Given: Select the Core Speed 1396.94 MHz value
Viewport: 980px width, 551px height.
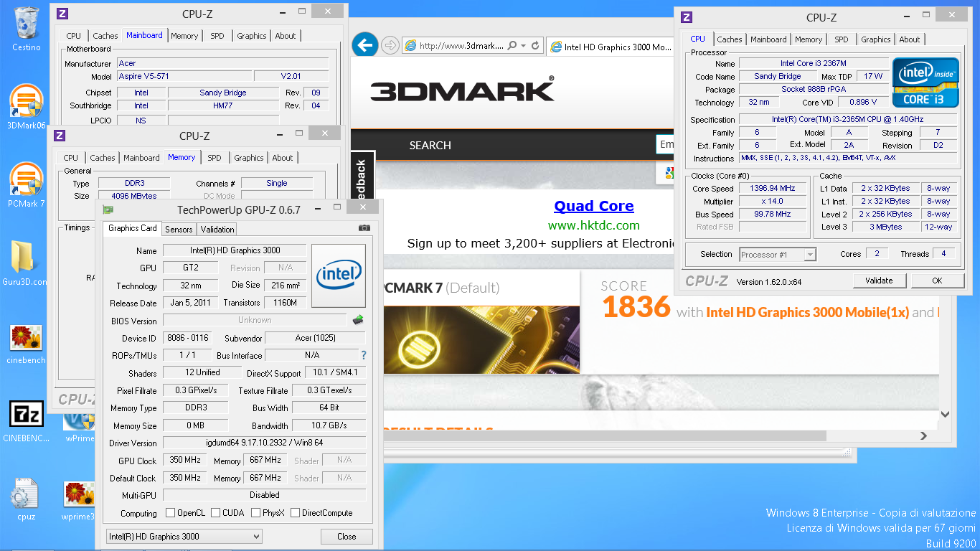Looking at the screenshot, I should pyautogui.click(x=774, y=189).
